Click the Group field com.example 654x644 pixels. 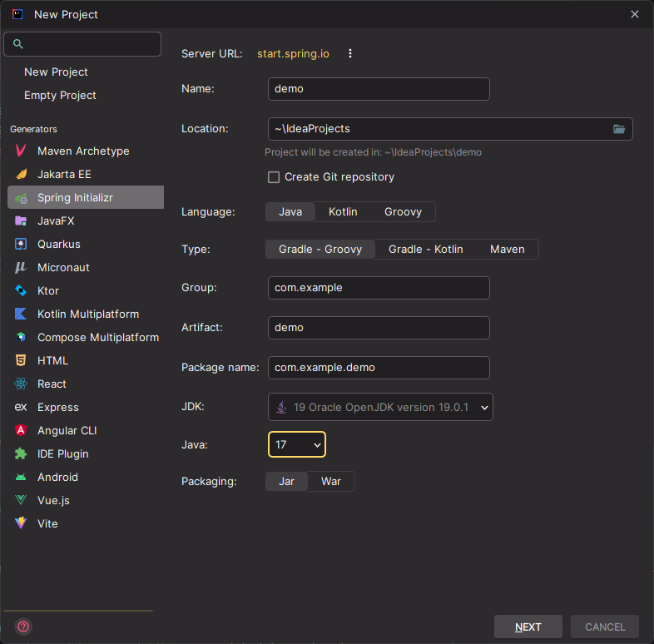379,288
